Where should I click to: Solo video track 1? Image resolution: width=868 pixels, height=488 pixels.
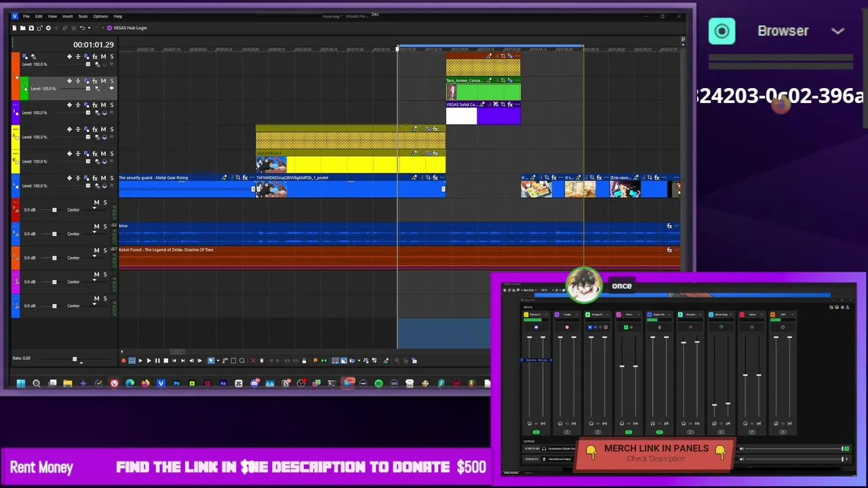(x=112, y=56)
